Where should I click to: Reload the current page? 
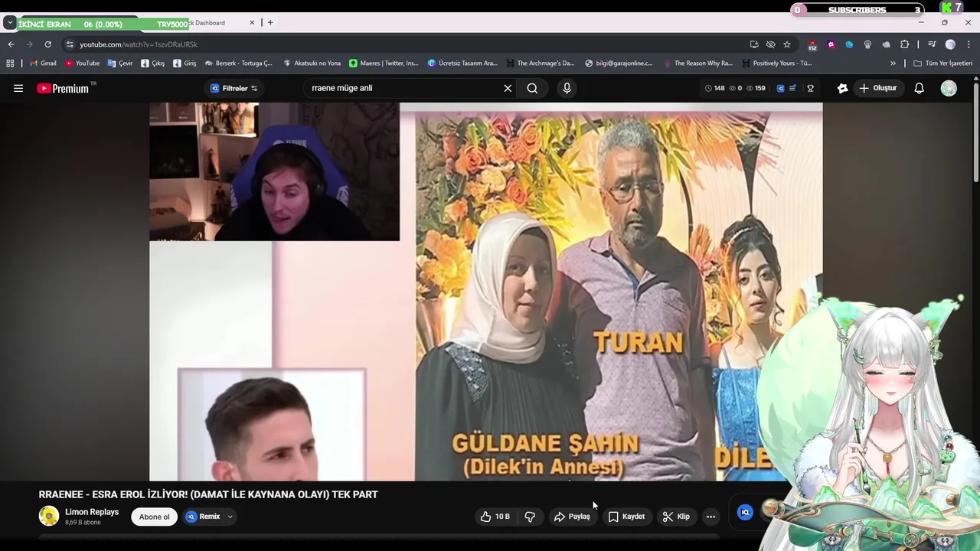coord(47,44)
